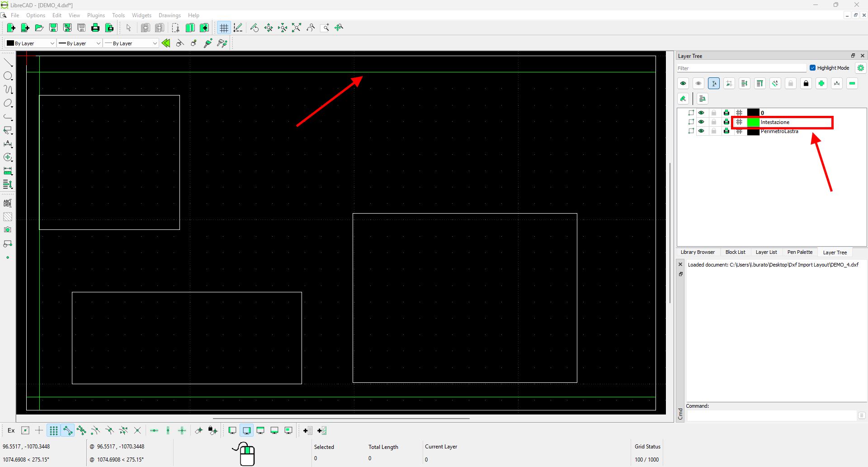Click the black lock layers icon

(806, 84)
